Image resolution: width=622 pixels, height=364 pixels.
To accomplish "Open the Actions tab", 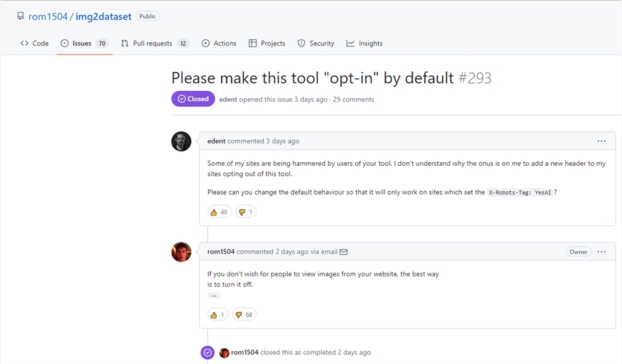I will [219, 43].
